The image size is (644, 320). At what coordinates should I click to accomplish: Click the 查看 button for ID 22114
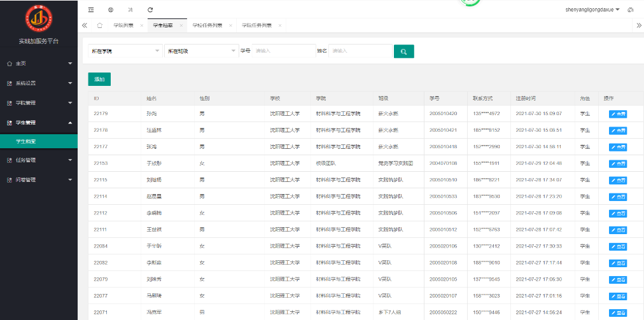point(618,197)
